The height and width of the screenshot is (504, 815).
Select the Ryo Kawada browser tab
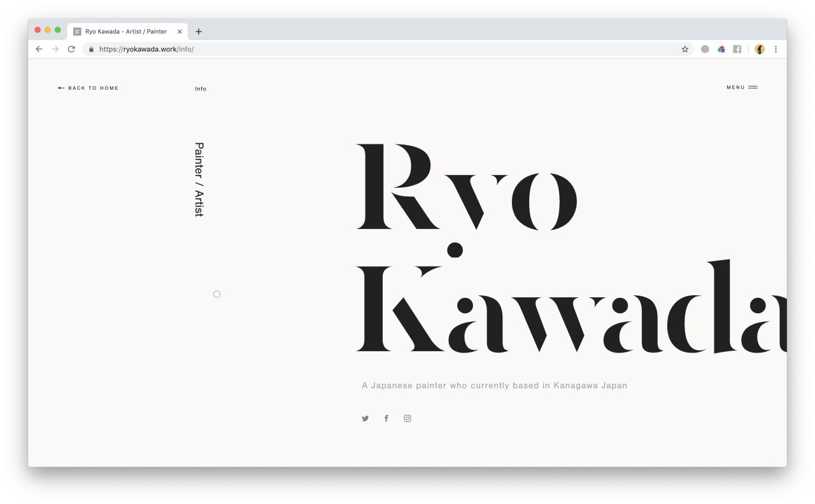(127, 31)
